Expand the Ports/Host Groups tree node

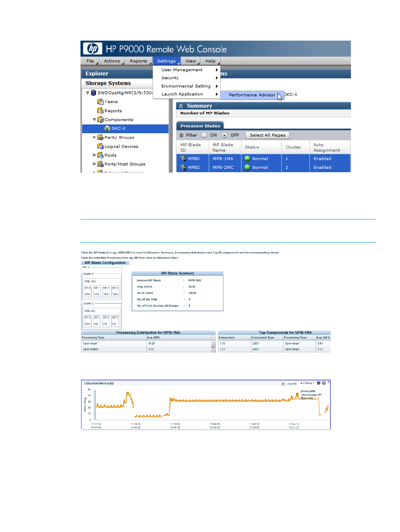pos(94,164)
